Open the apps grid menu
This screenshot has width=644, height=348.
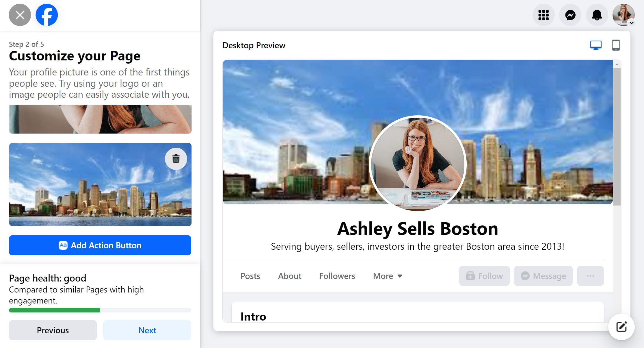pyautogui.click(x=544, y=15)
